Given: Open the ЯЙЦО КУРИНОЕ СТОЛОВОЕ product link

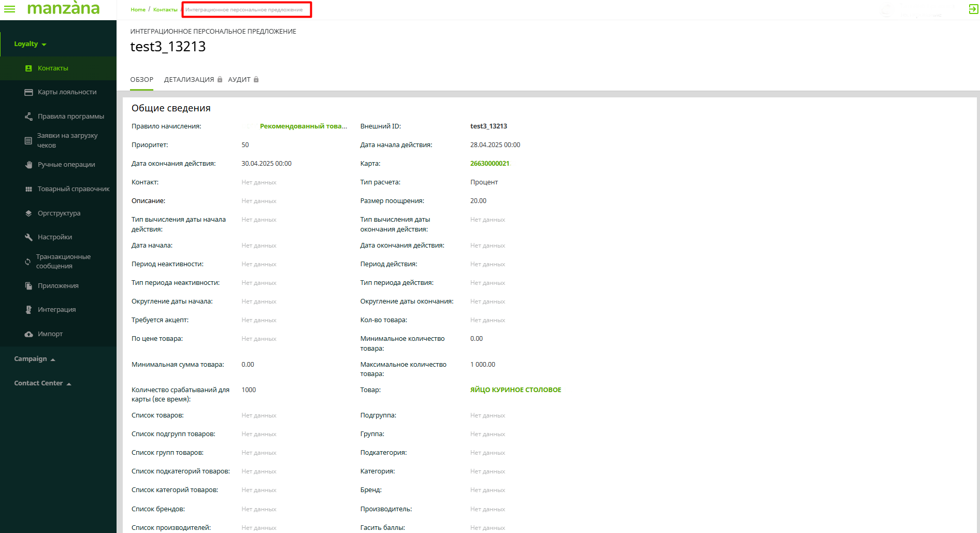Looking at the screenshot, I should (x=515, y=390).
